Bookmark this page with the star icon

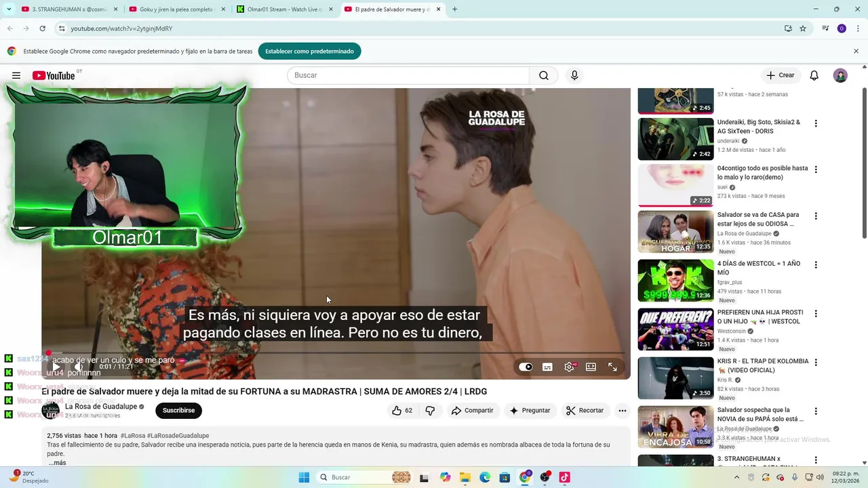pyautogui.click(x=803, y=28)
